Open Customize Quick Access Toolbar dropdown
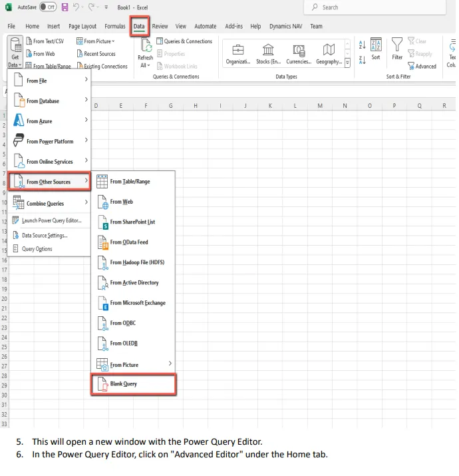Viewport: 459px width, 476px height. pos(106,7)
